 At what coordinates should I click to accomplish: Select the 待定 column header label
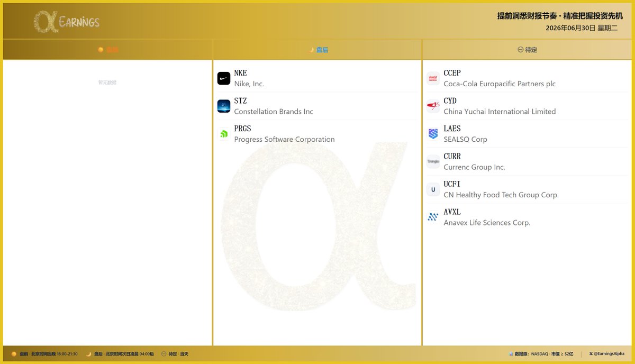[x=531, y=50]
